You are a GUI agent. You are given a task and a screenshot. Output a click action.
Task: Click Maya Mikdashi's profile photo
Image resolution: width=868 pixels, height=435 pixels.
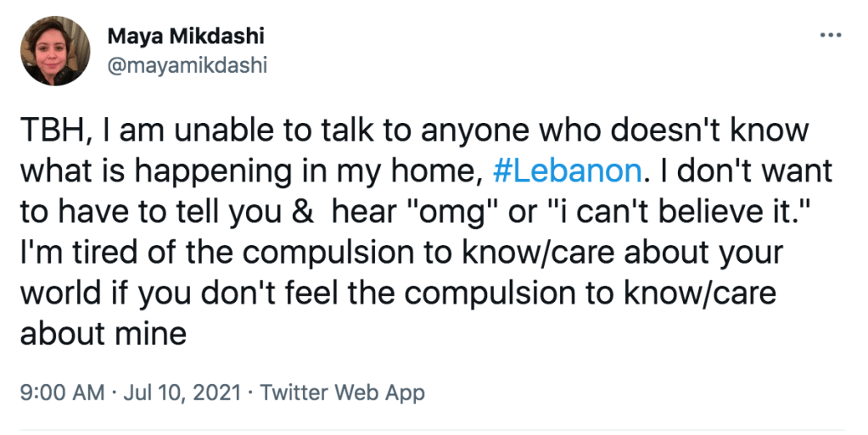(x=56, y=52)
